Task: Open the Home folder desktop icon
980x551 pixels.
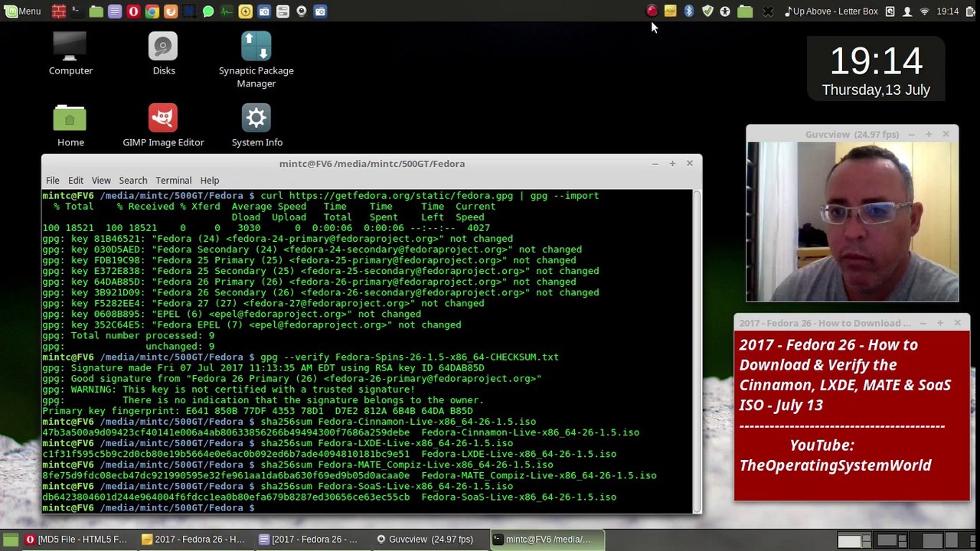Action: point(70,126)
